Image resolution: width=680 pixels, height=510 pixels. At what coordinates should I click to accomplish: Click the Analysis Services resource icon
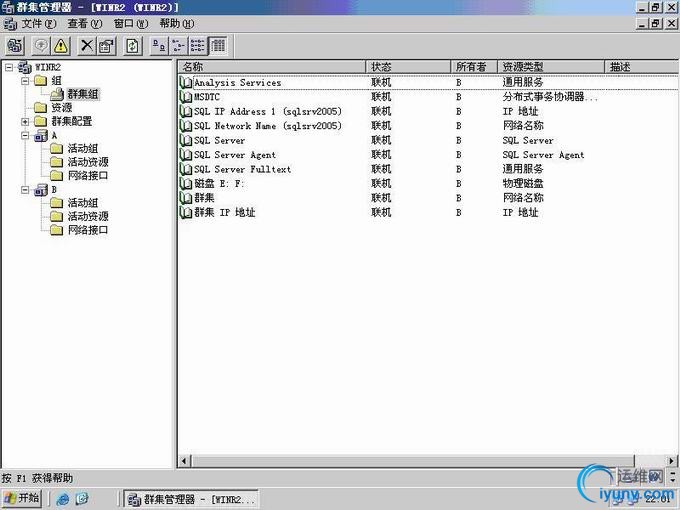click(186, 82)
